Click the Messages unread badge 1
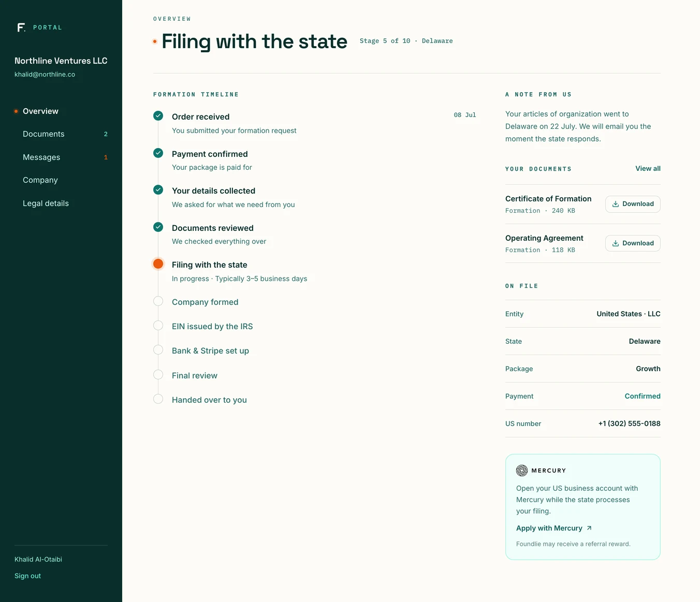Image resolution: width=700 pixels, height=602 pixels. [106, 157]
